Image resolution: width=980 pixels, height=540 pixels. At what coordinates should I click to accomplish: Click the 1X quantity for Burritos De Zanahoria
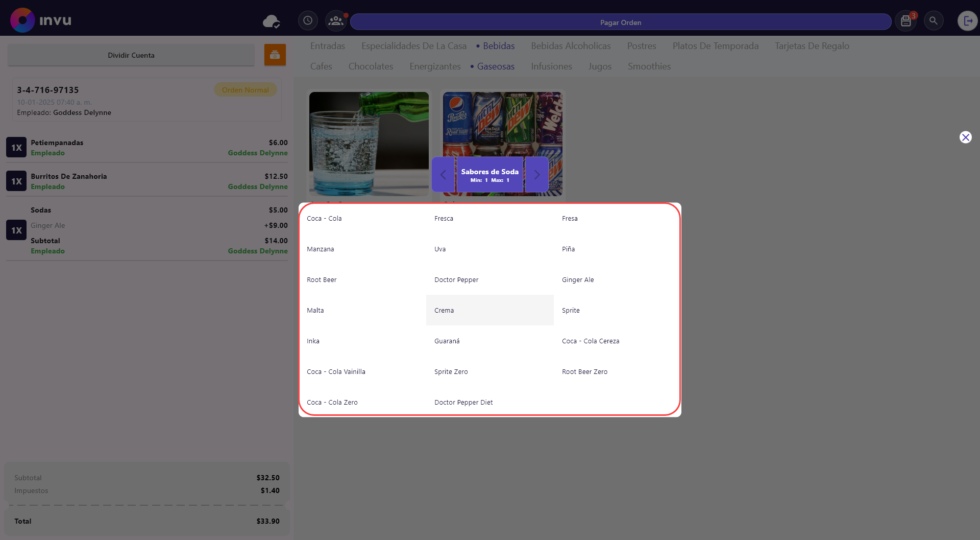pos(16,181)
